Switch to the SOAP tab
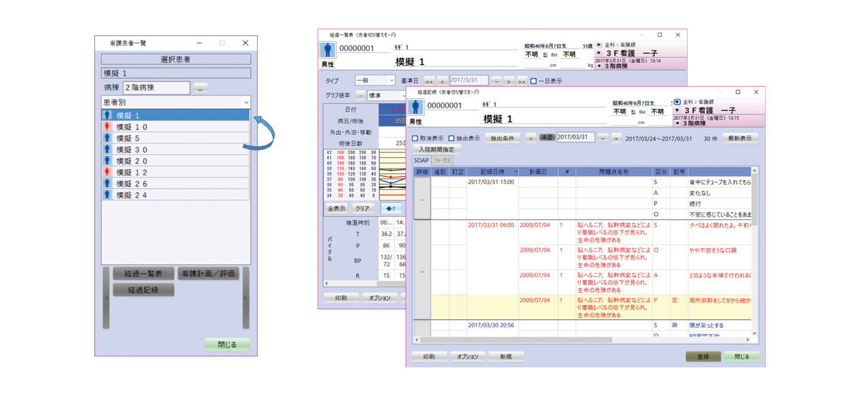Viewport: 868px width, 393px height. 421,161
